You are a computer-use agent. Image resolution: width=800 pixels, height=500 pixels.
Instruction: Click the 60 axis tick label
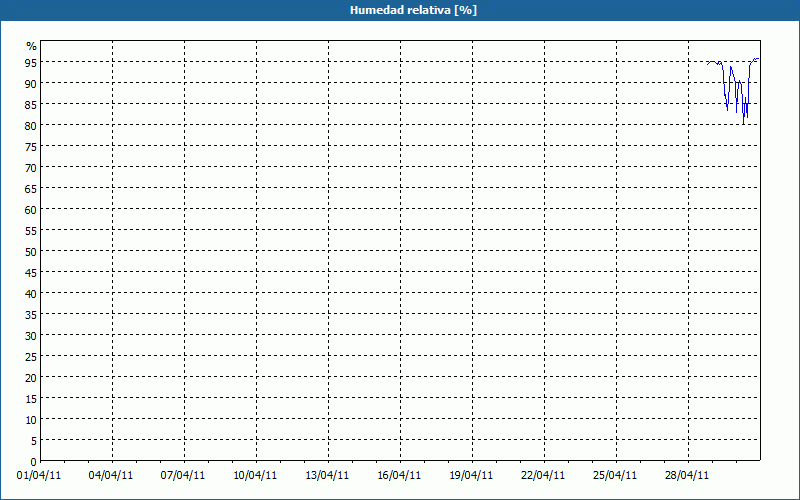pyautogui.click(x=31, y=210)
